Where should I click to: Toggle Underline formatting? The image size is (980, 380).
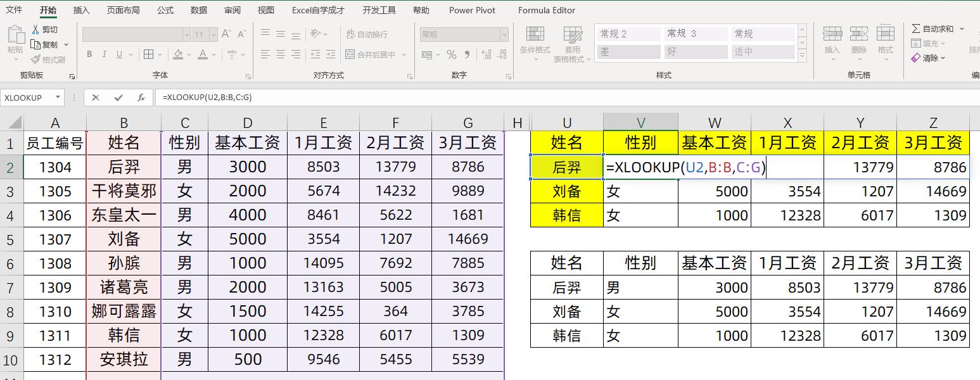pos(118,54)
